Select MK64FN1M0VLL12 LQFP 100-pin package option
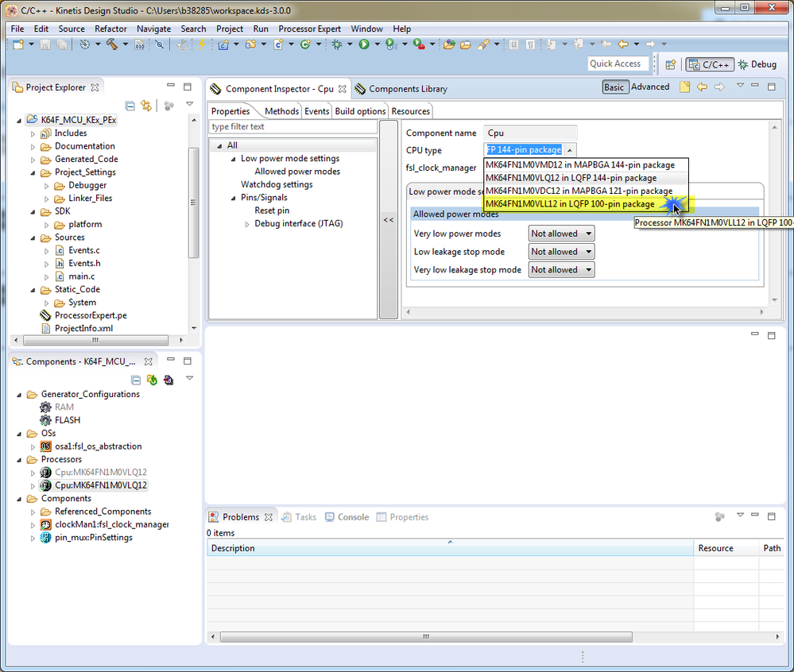 tap(586, 204)
